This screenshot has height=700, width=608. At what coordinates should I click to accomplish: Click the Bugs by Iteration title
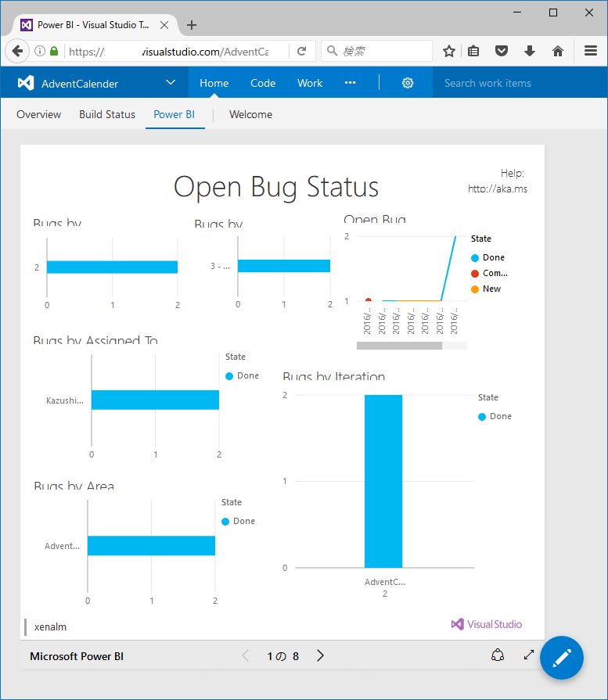pyautogui.click(x=333, y=376)
